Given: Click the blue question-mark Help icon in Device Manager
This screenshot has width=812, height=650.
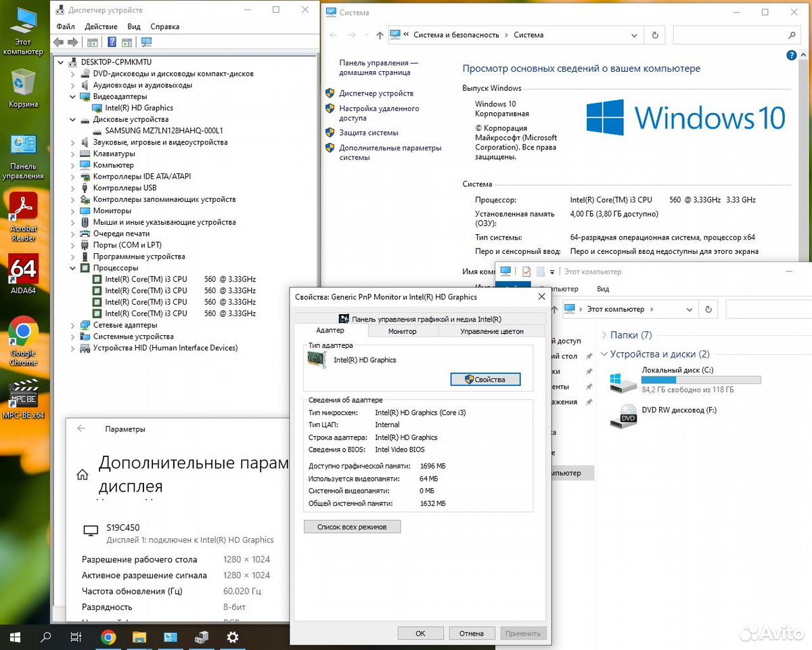Looking at the screenshot, I should click(111, 42).
